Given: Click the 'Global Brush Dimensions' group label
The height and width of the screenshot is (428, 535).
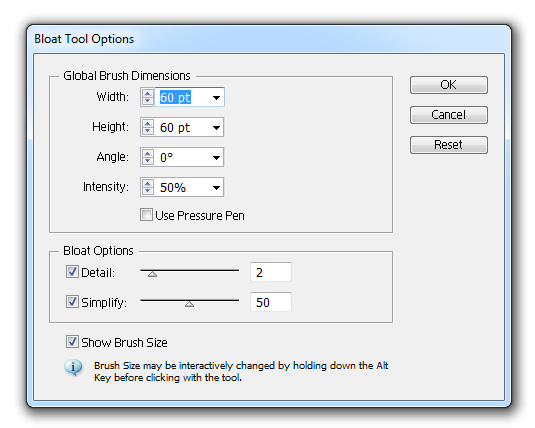Looking at the screenshot, I should coord(127,76).
